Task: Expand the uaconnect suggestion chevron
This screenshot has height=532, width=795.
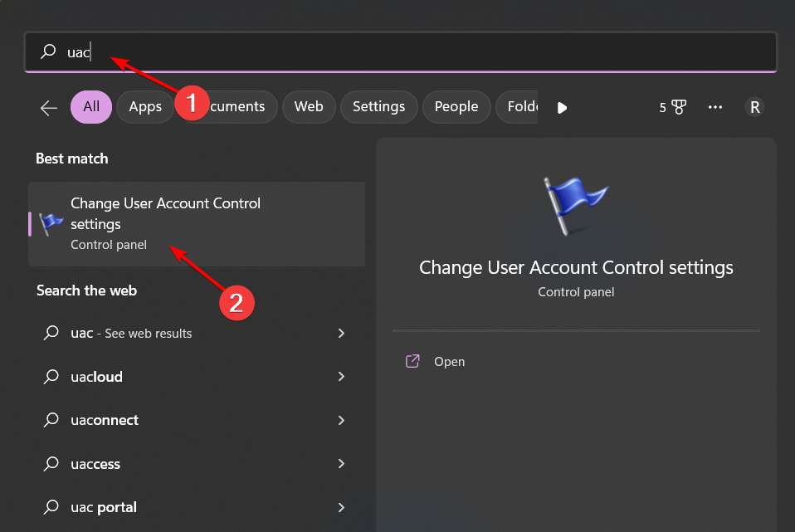Action: point(341,420)
